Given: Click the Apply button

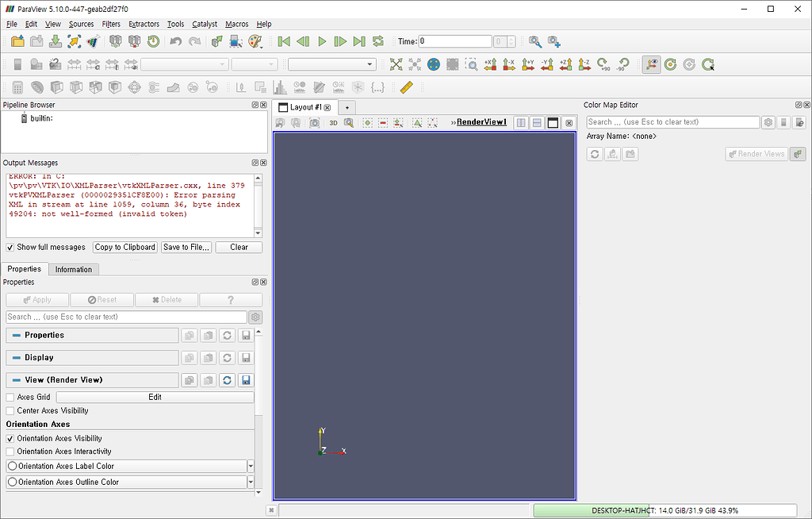Looking at the screenshot, I should point(37,300).
